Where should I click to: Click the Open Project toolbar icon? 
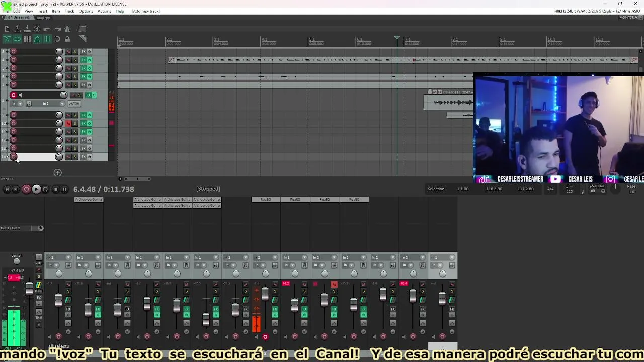[x=17, y=29]
